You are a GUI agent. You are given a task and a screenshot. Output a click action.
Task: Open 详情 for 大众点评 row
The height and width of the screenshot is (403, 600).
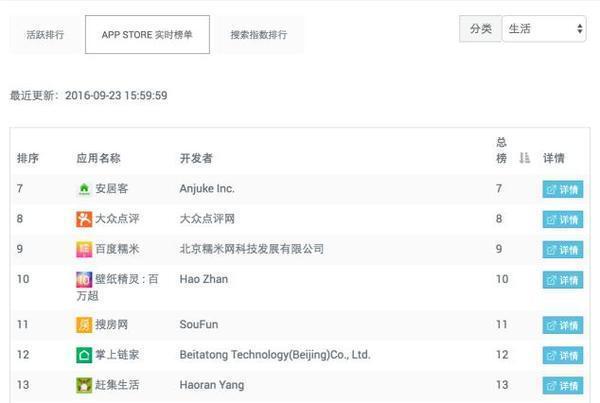click(x=562, y=220)
